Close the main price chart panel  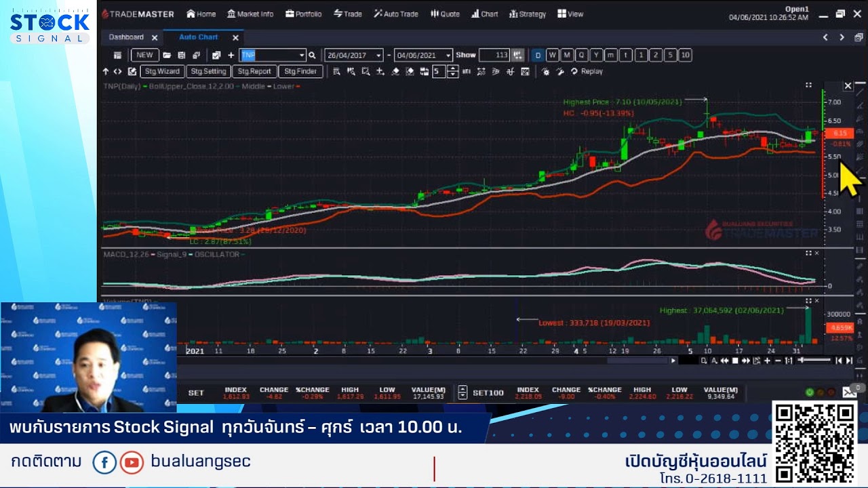848,85
